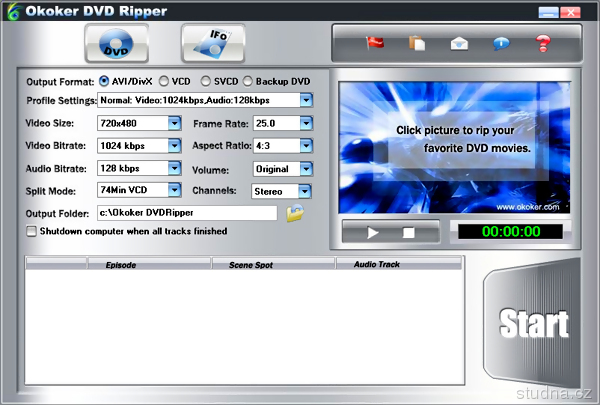Screen dimensions: 600x405
Task: Close the Okoker DVD Ripper window
Action: [571, 12]
